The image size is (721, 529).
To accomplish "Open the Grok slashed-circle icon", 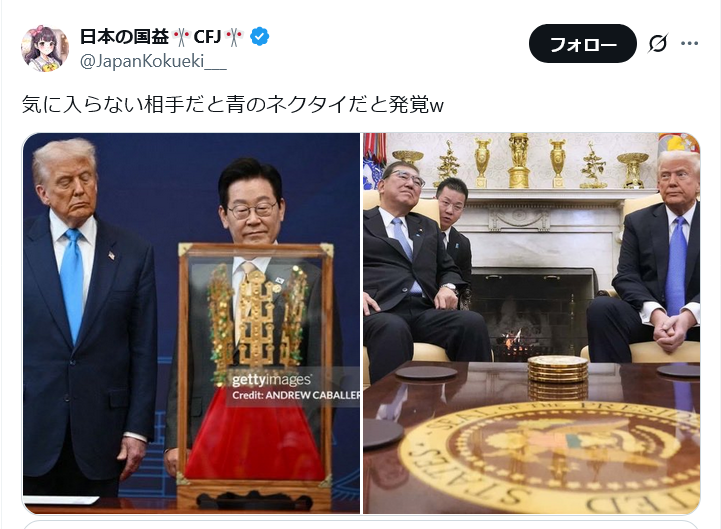I will (658, 44).
